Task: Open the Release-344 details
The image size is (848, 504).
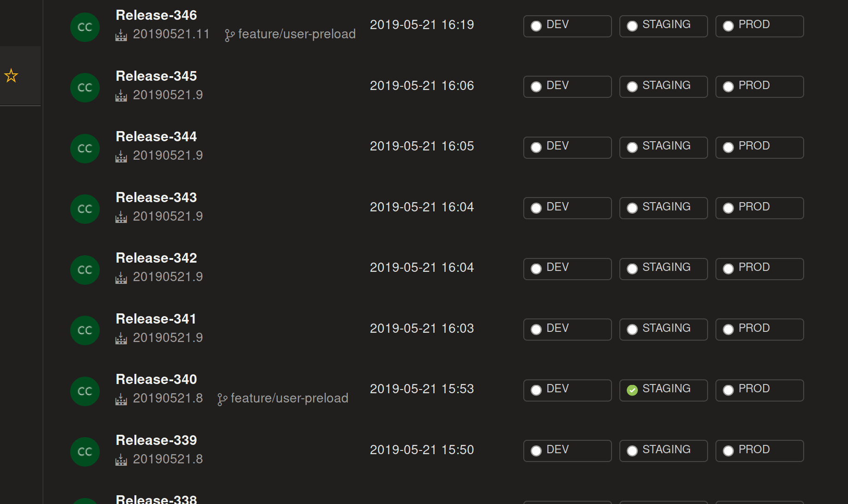Action: click(x=156, y=136)
